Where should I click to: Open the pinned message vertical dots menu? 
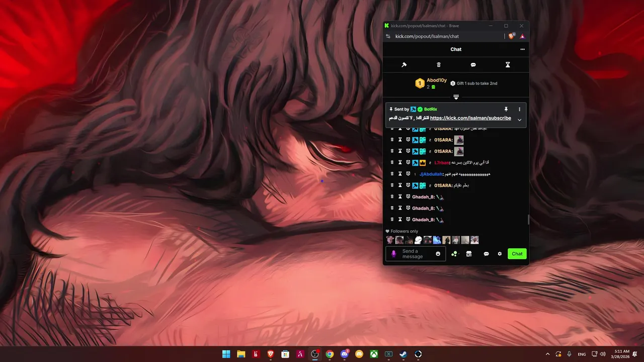520,109
